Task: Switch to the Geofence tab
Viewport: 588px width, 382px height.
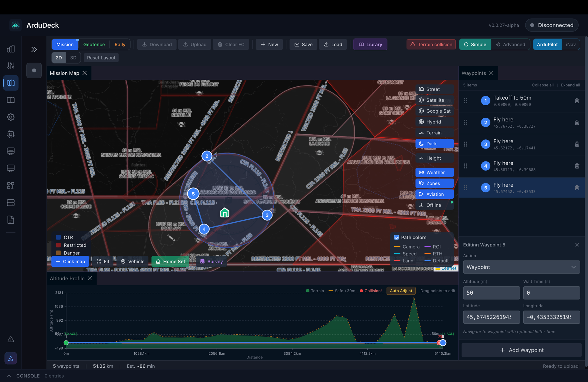Action: (x=94, y=44)
